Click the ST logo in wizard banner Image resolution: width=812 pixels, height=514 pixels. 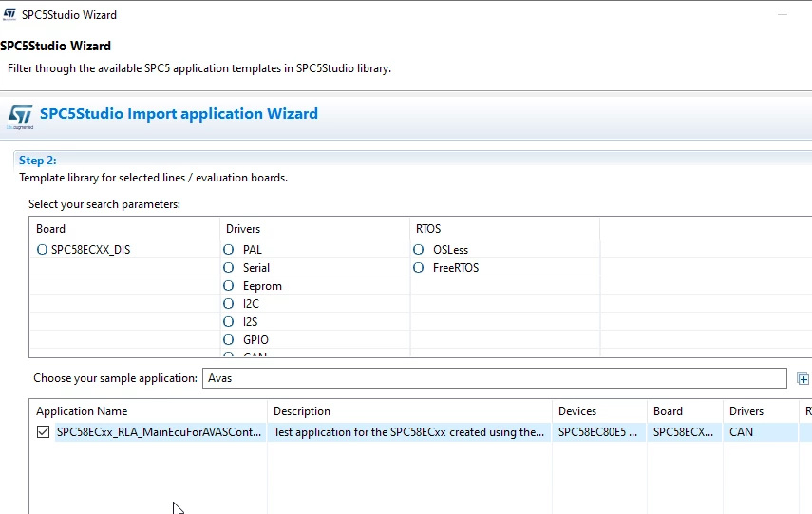(x=21, y=116)
